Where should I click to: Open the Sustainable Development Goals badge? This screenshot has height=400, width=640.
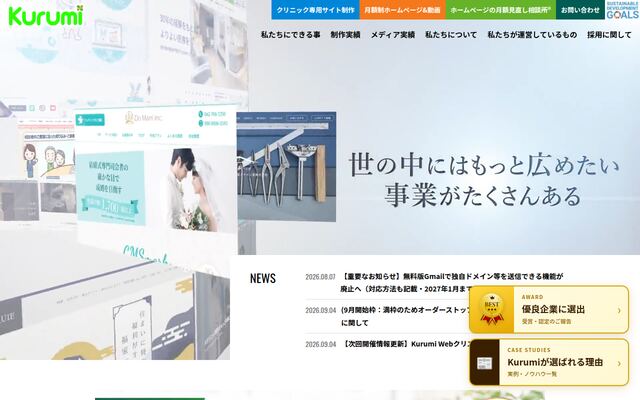(x=622, y=10)
